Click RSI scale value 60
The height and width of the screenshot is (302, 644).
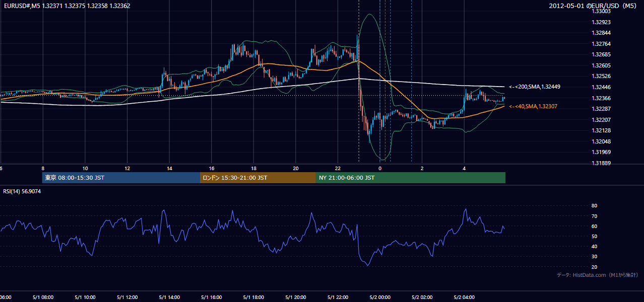pyautogui.click(x=594, y=226)
